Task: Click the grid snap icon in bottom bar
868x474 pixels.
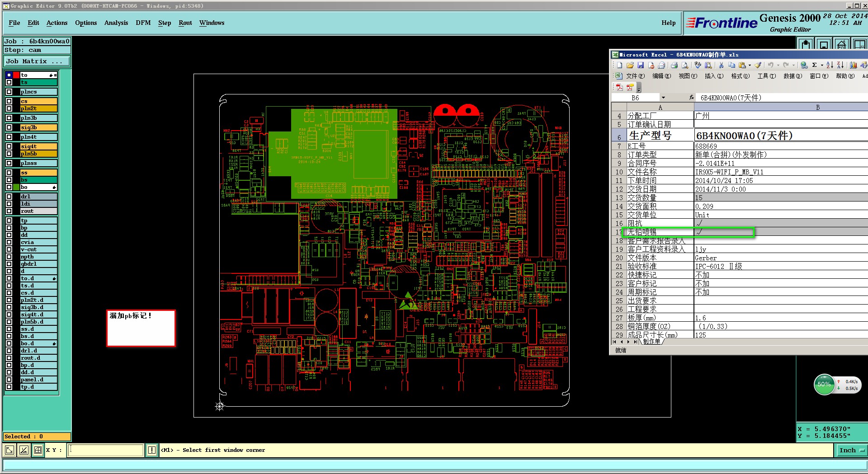Action: coord(38,450)
